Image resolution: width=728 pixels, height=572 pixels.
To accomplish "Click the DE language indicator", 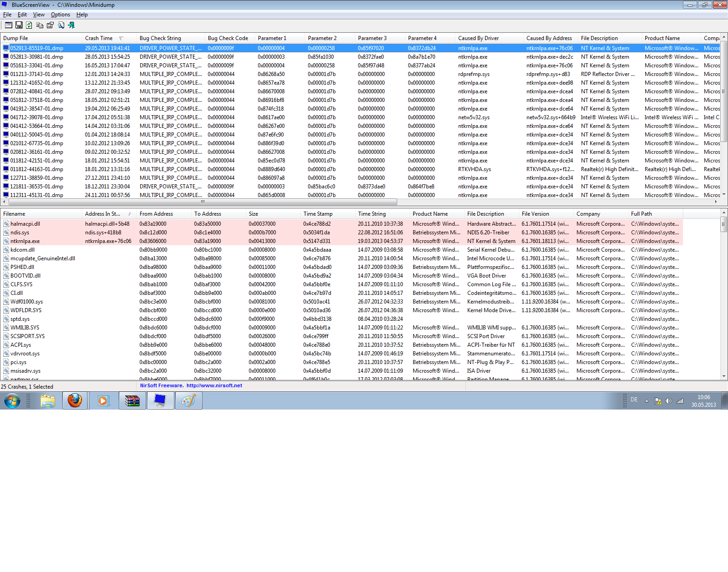I will click(634, 400).
